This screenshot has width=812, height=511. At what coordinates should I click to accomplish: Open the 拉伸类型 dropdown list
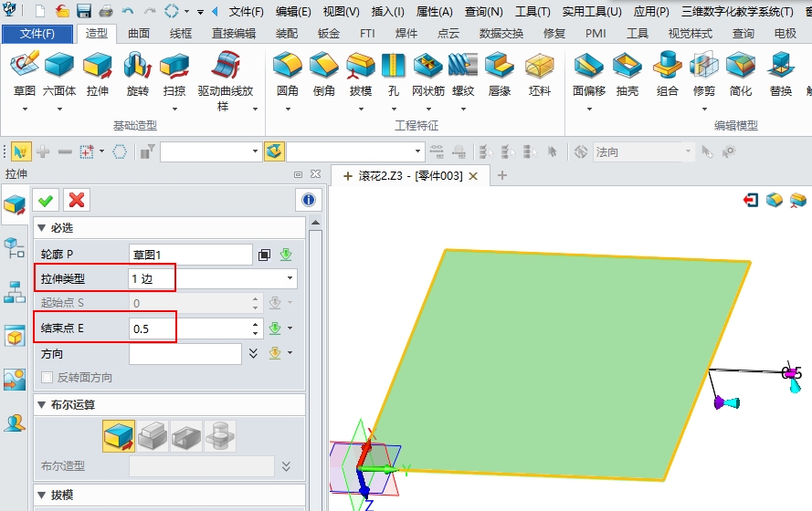point(290,278)
